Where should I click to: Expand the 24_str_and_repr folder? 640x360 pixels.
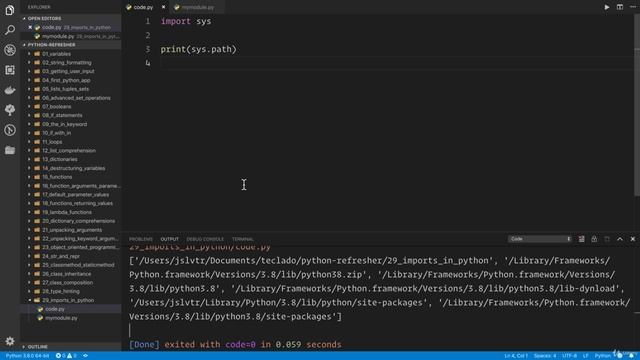tap(61, 256)
